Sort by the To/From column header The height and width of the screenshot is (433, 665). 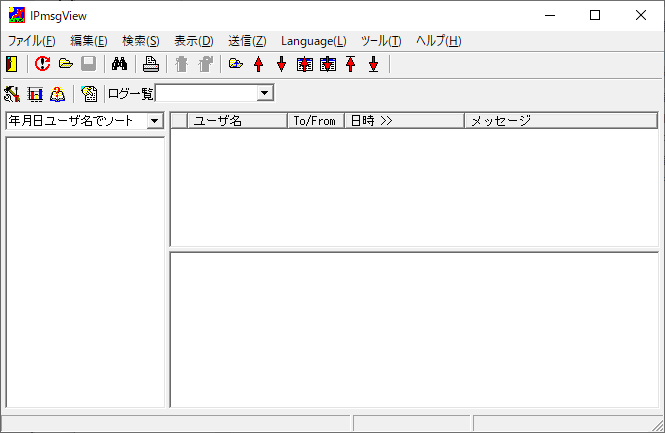tap(316, 121)
